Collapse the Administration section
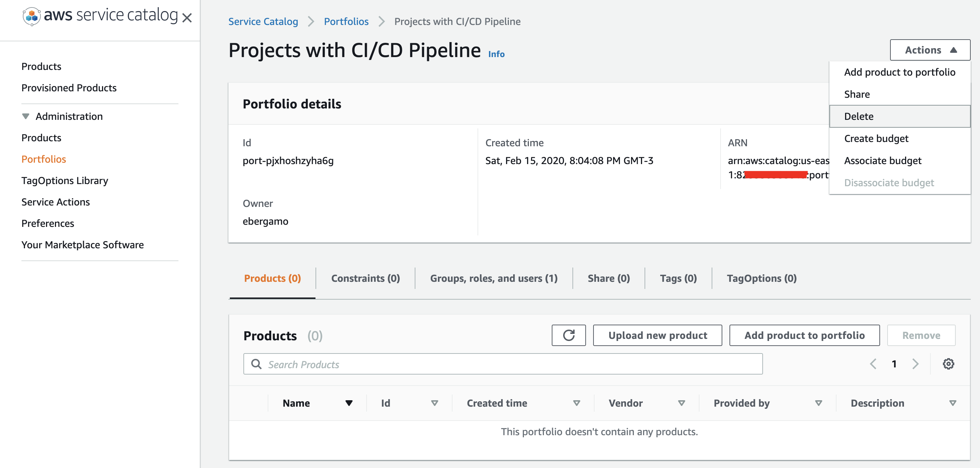This screenshot has height=468, width=980. click(x=25, y=116)
